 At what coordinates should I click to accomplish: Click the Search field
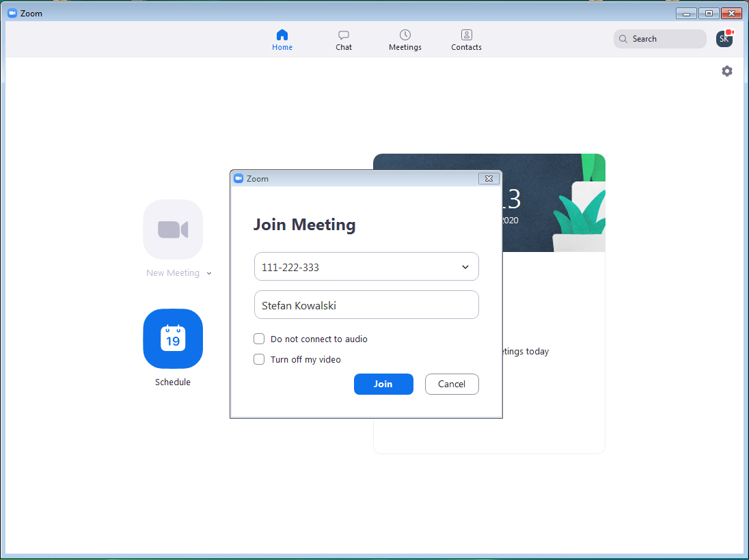pyautogui.click(x=659, y=39)
